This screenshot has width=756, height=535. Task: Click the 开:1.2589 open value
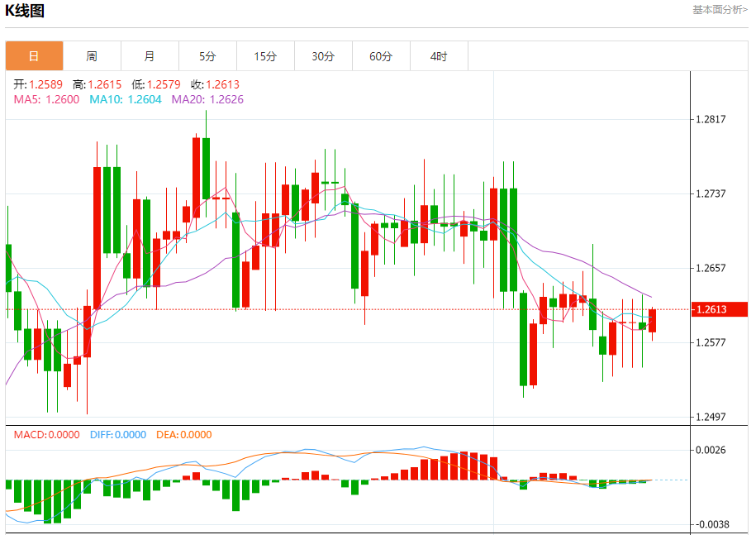point(38,84)
